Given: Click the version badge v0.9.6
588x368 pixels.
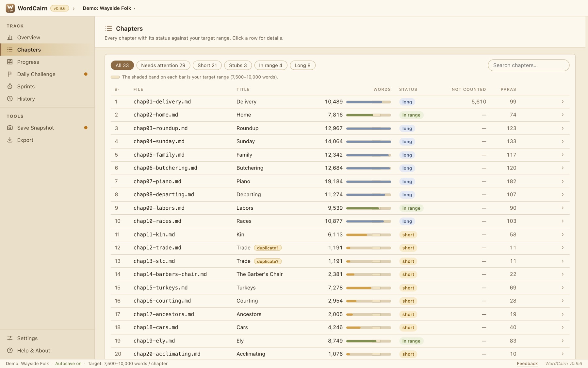Looking at the screenshot, I should coord(59,8).
